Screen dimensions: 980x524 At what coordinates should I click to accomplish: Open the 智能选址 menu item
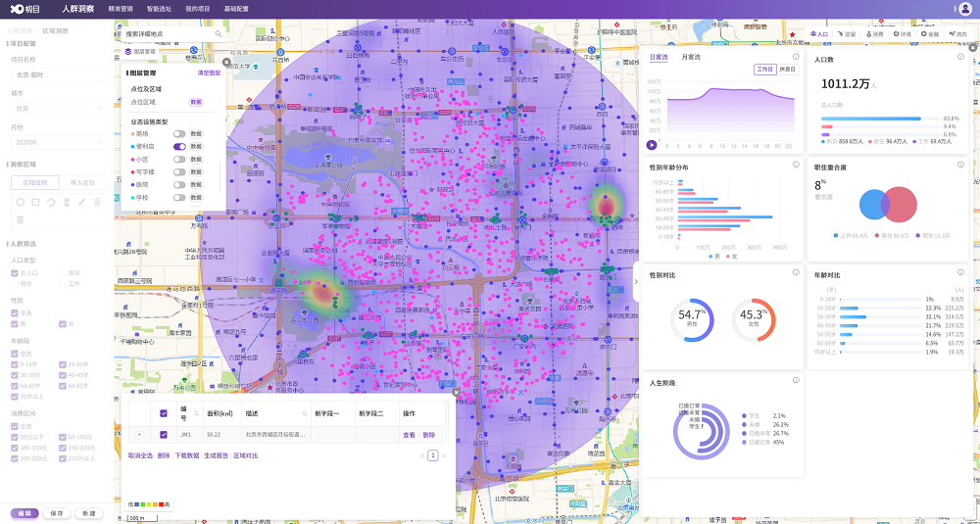click(x=158, y=8)
